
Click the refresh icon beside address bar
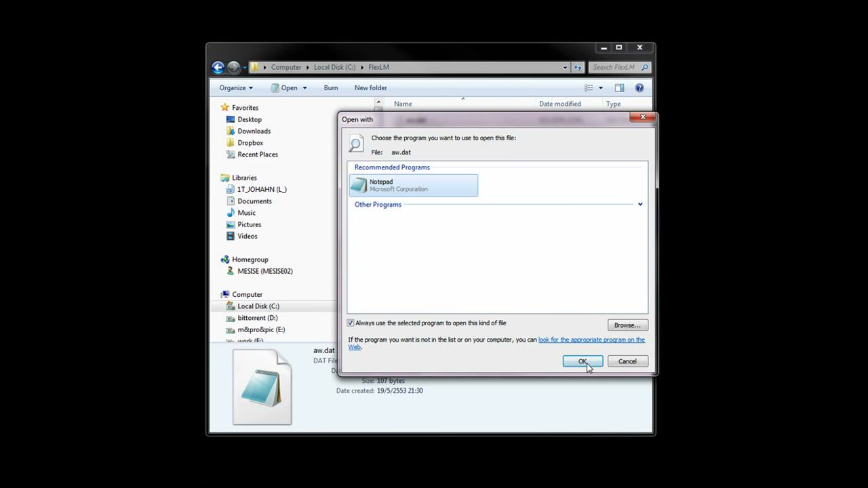(x=578, y=67)
